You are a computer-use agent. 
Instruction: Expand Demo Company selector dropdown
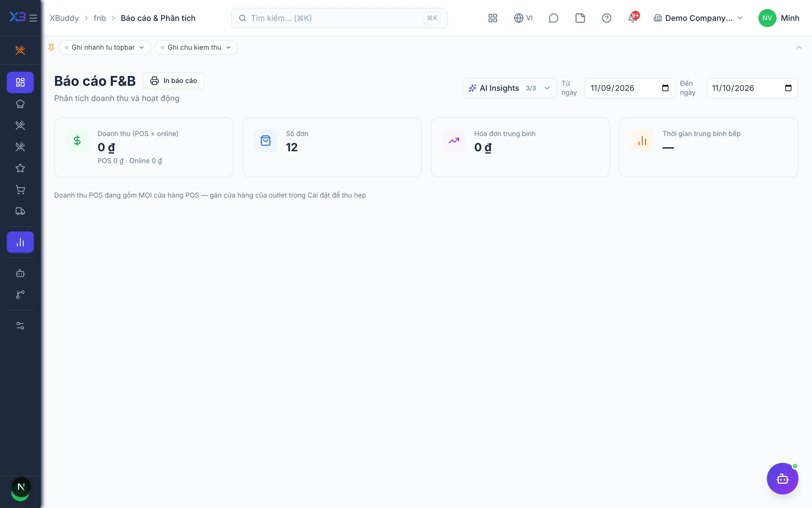coord(698,18)
